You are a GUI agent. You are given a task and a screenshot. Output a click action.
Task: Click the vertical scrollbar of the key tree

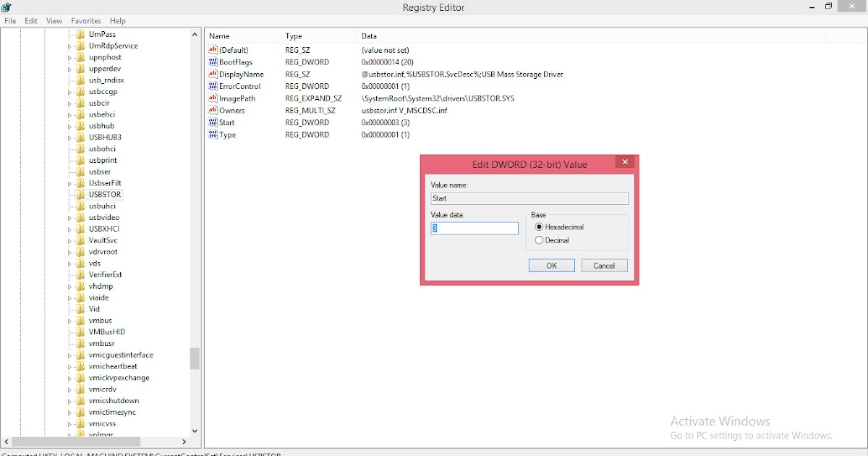click(194, 358)
